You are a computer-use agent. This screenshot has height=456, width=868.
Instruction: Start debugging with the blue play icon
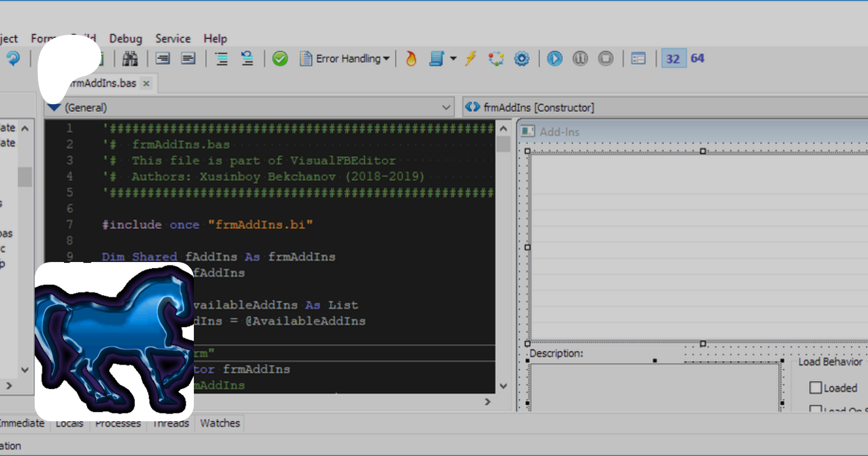click(x=555, y=59)
